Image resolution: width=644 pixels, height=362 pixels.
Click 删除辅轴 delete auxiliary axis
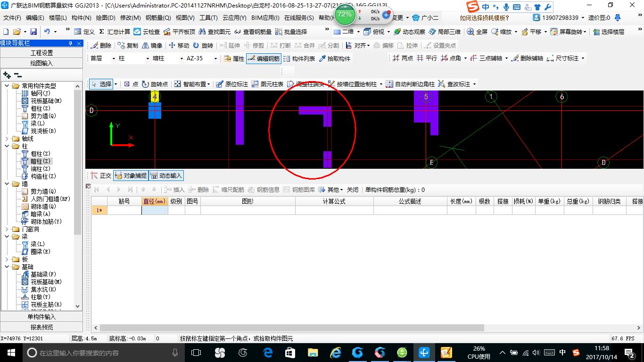pos(528,58)
